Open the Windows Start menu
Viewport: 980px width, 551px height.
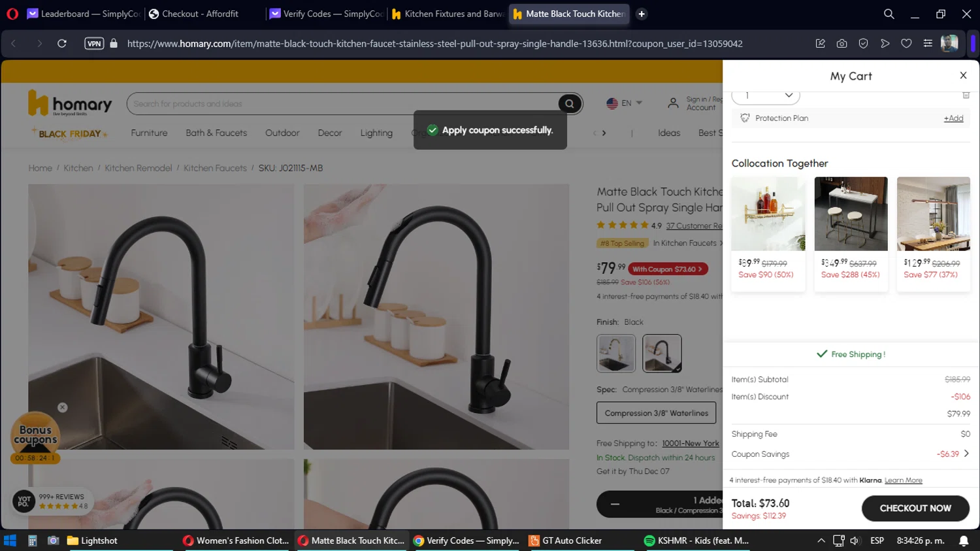[10, 541]
